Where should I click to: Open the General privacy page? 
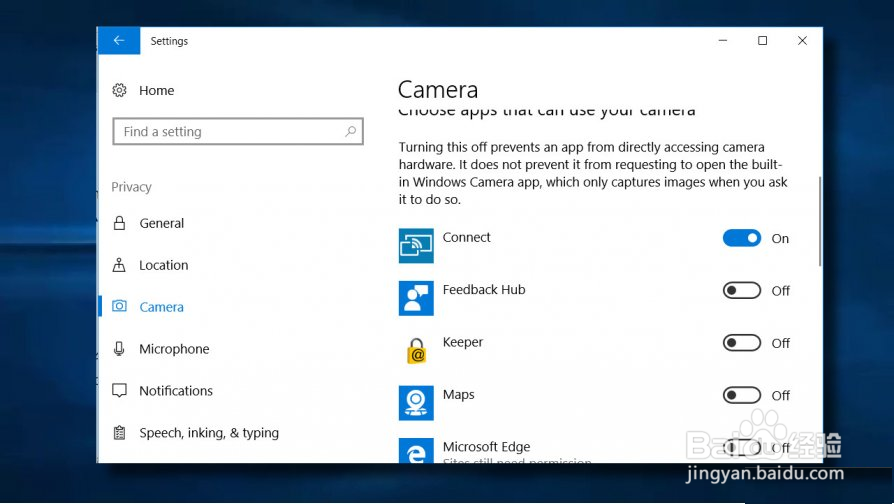[161, 223]
